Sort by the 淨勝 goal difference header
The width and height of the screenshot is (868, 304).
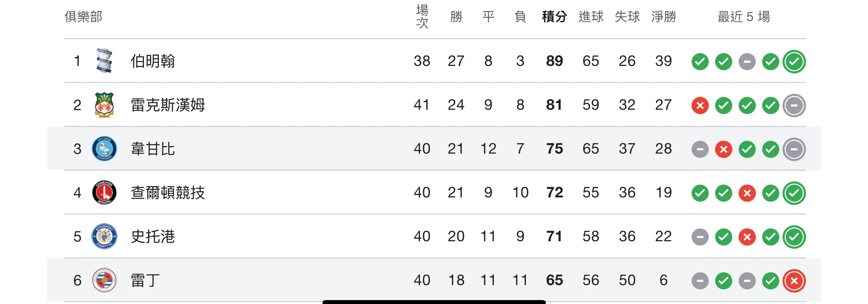coord(663,16)
